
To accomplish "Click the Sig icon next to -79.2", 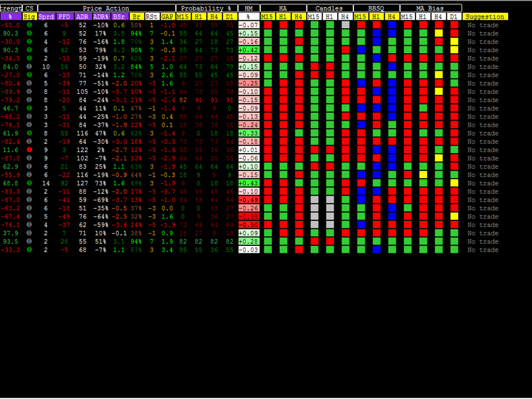I will point(29,100).
